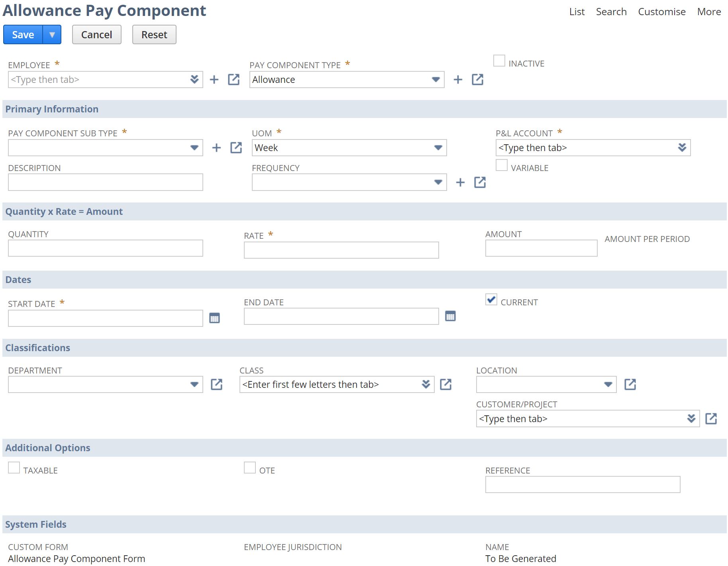Expand the Department dropdown
This screenshot has height=566, width=728.
tap(194, 384)
